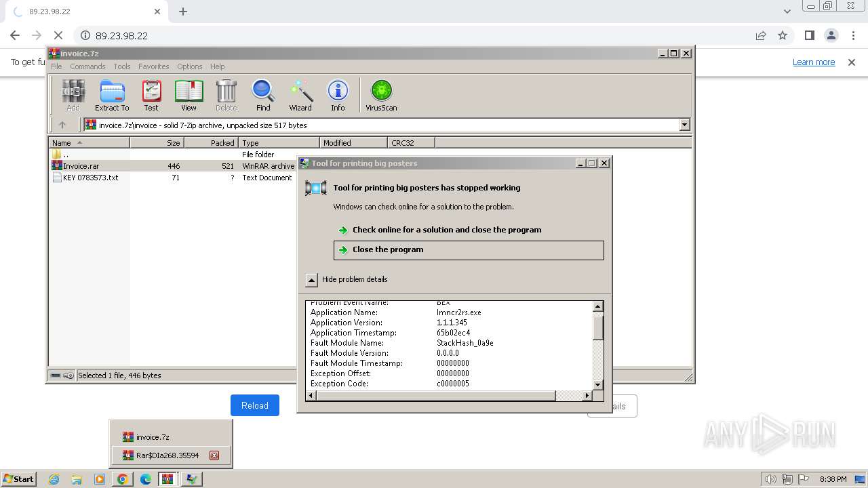Image resolution: width=868 pixels, height=488 pixels.
Task: Open Chrome profile avatar
Action: tap(831, 35)
